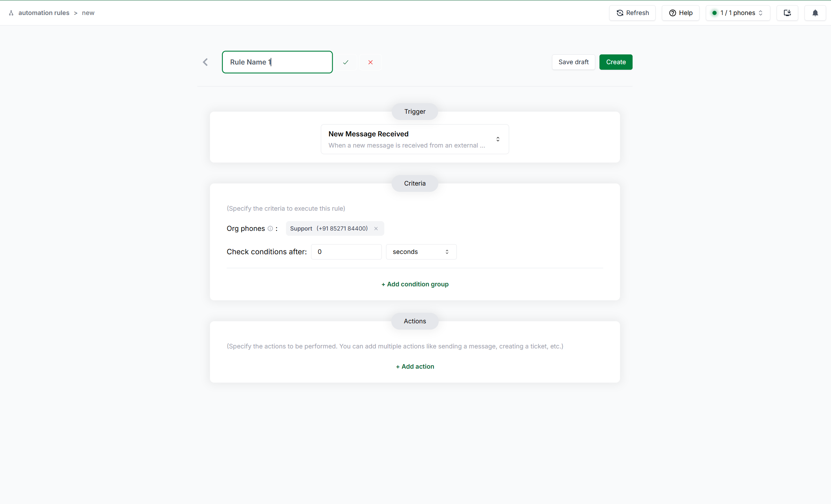Screen dimensions: 831x504
Task: Click the Add action link
Action: (415, 367)
